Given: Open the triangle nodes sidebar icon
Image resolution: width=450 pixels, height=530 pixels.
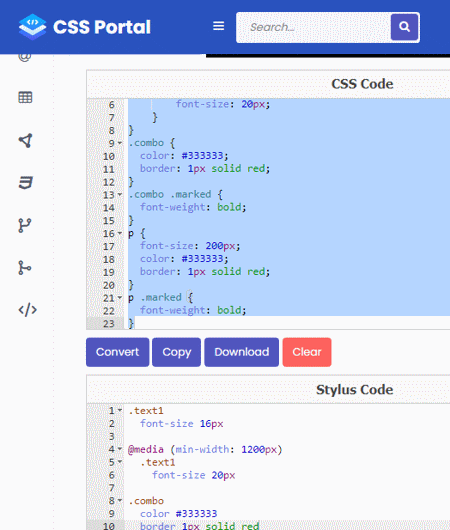Looking at the screenshot, I should tap(26, 140).
